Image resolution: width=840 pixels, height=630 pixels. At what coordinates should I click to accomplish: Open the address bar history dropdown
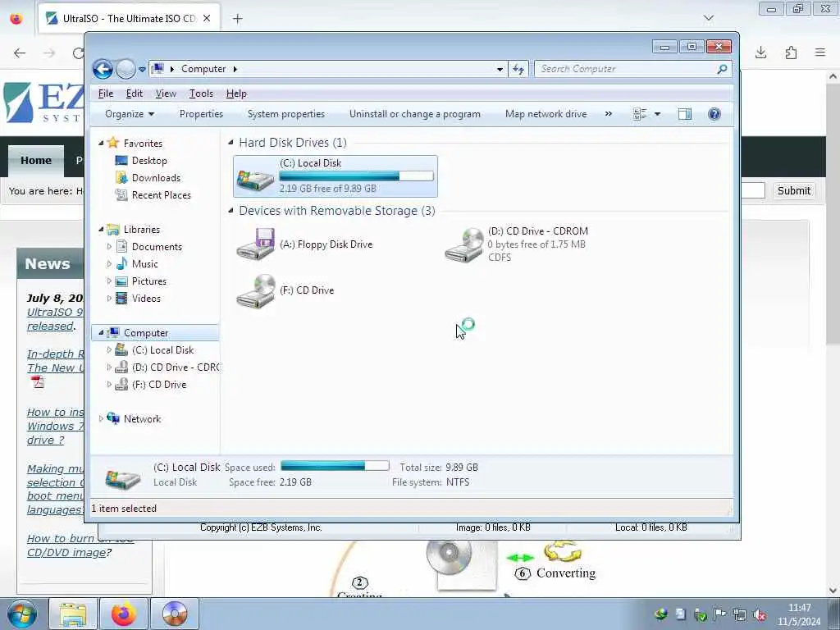500,69
